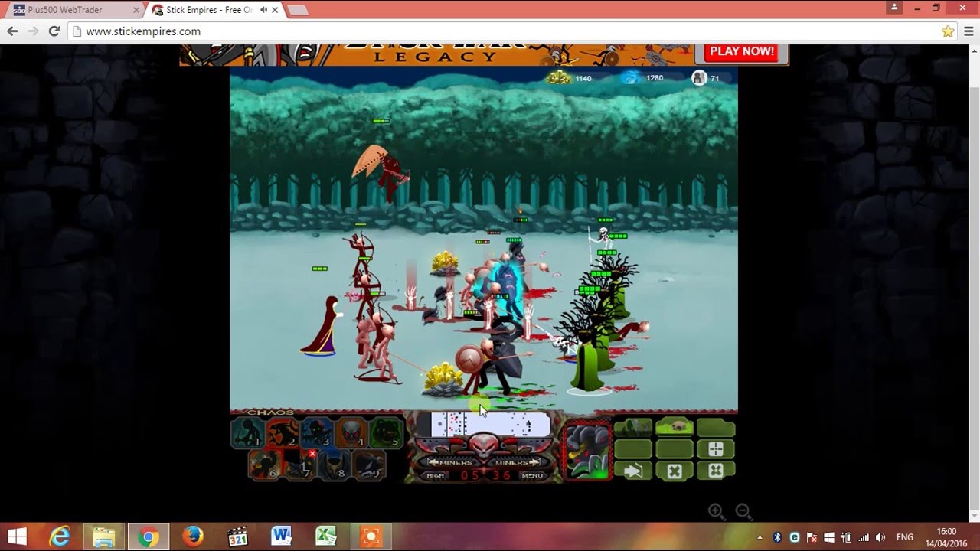Click the battlefield minimap
The image size is (980, 551).
click(483, 425)
